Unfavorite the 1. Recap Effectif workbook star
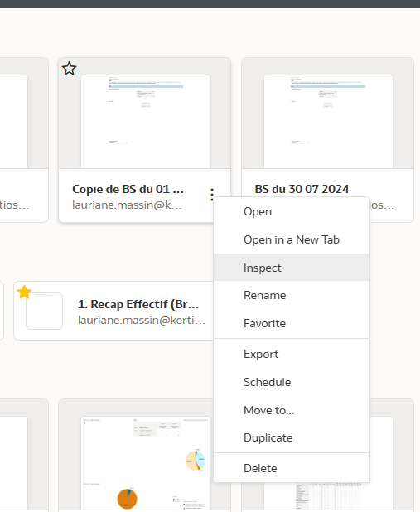The height and width of the screenshot is (512, 420). point(24,292)
